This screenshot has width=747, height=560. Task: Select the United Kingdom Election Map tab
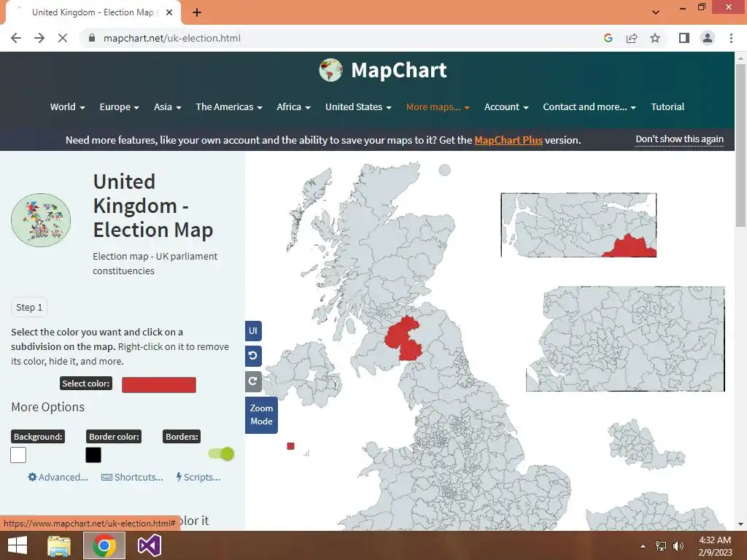point(93,12)
